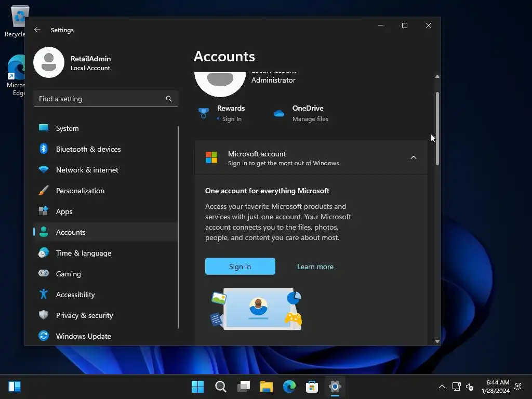Click the Personalization paintbrush icon
Image resolution: width=532 pixels, height=399 pixels.
[x=44, y=190]
